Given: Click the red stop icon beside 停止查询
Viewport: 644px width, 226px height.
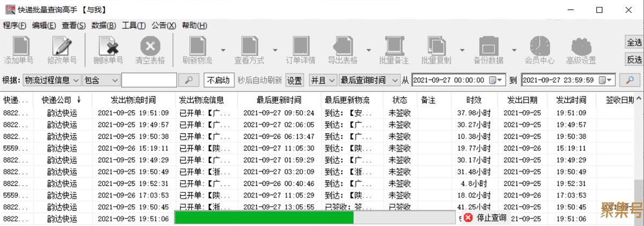Looking at the screenshot, I should point(468,217).
